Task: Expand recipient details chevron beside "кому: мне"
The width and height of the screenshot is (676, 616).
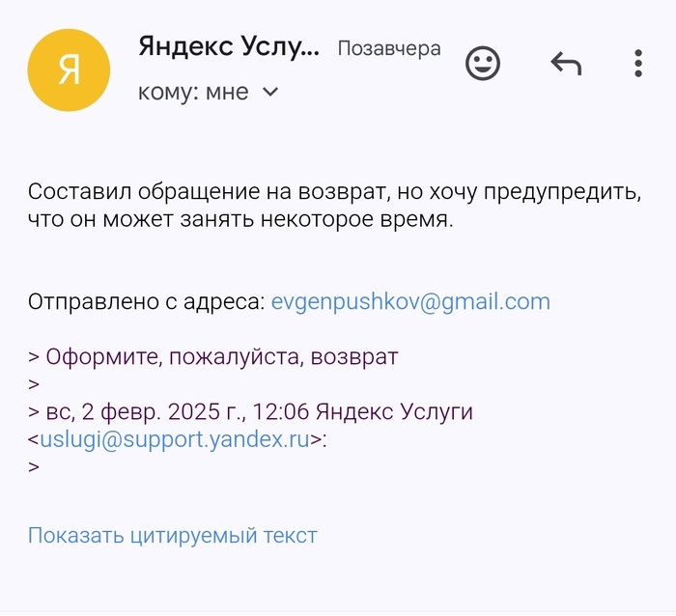Action: tap(270, 93)
